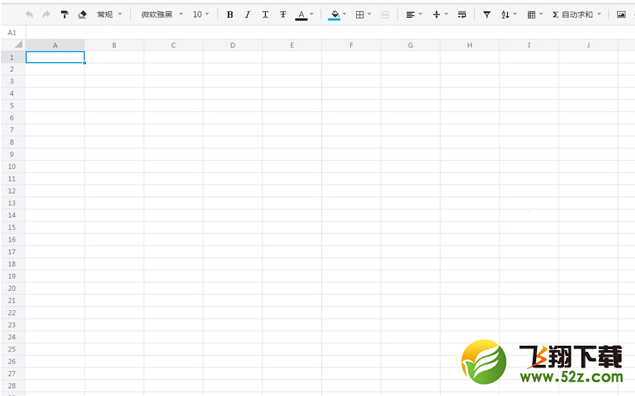The image size is (635, 396).
Task: Select the format painter tool
Action: pos(64,15)
